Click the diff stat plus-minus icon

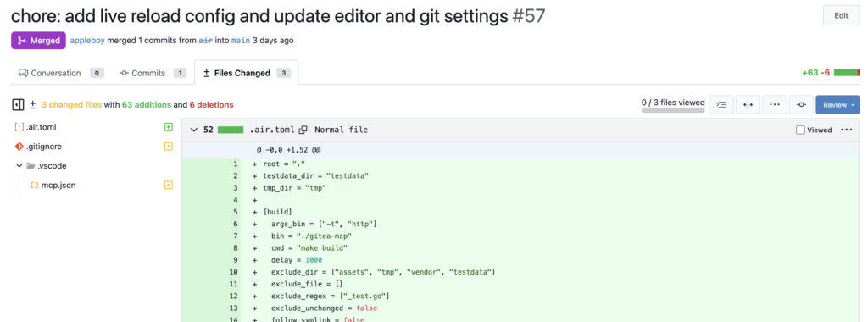pos(33,104)
